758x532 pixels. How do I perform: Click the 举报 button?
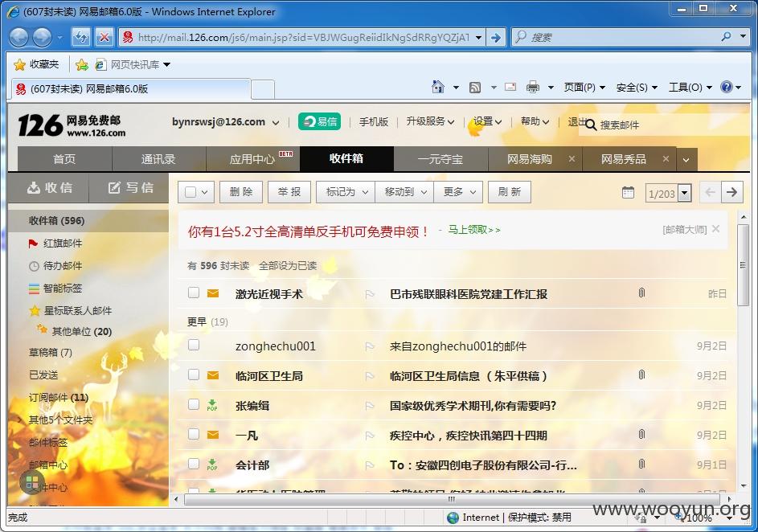coord(289,192)
